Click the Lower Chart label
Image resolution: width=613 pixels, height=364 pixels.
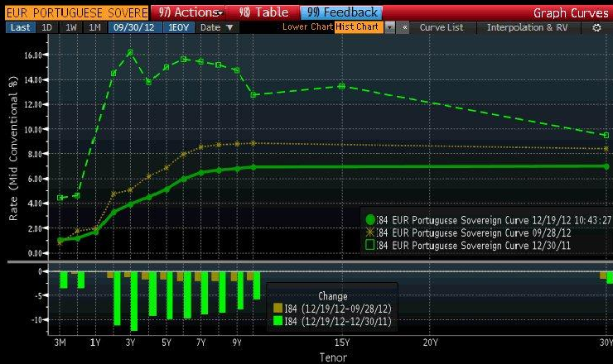coord(308,26)
